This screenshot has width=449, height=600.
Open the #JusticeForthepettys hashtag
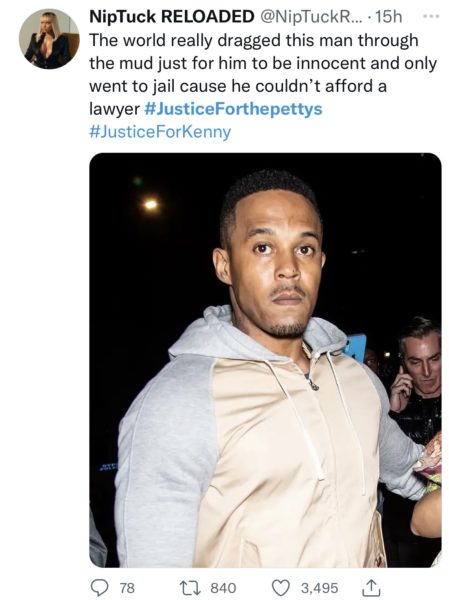(x=233, y=109)
